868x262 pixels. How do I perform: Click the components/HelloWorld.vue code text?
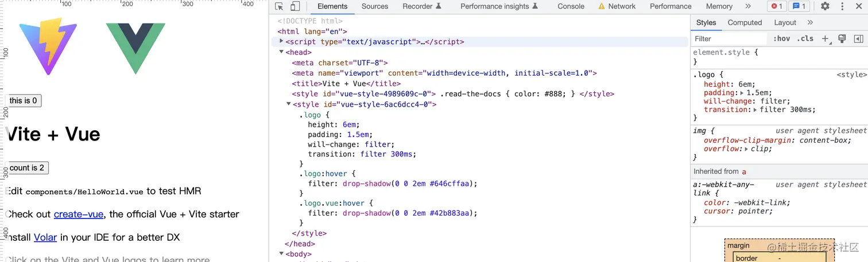point(84,192)
